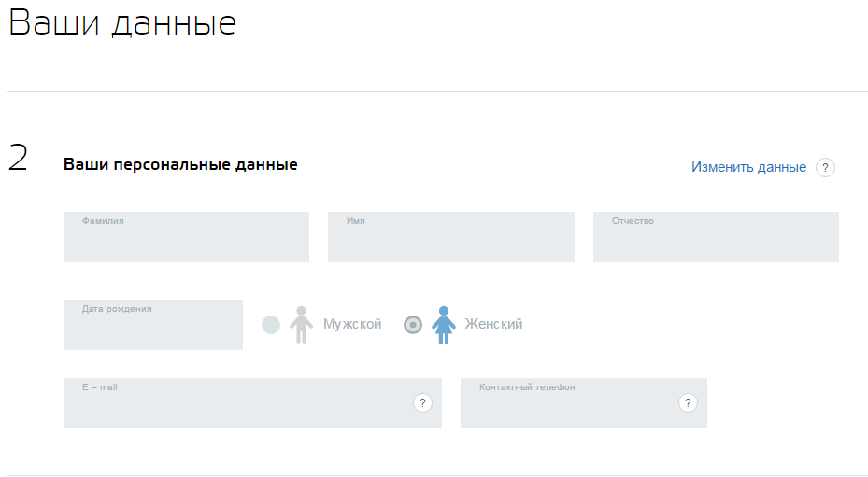This screenshot has width=868, height=477.
Task: Select the Женский radio button
Action: [413, 325]
